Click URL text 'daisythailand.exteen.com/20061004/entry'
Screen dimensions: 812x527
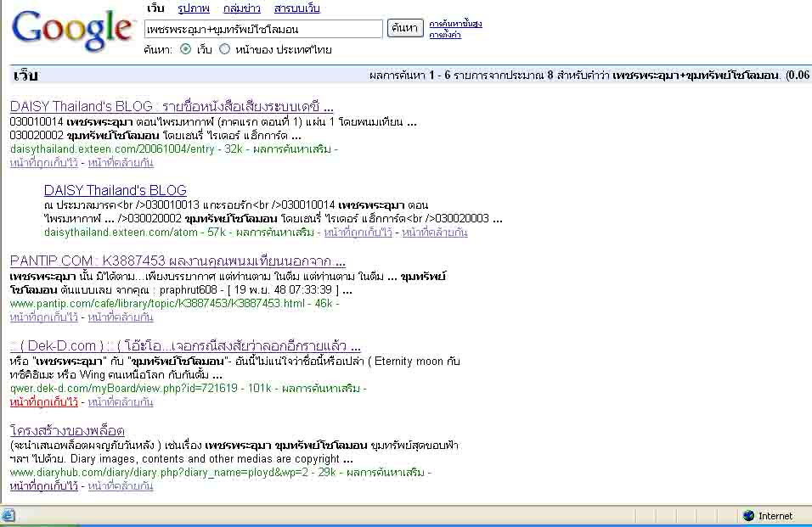(112, 149)
